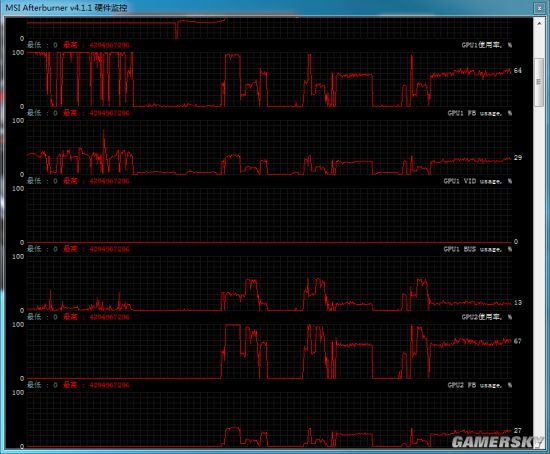This screenshot has width=550, height=454.
Task: Click the empty scrollbar track below the thumb
Action: click(539, 274)
